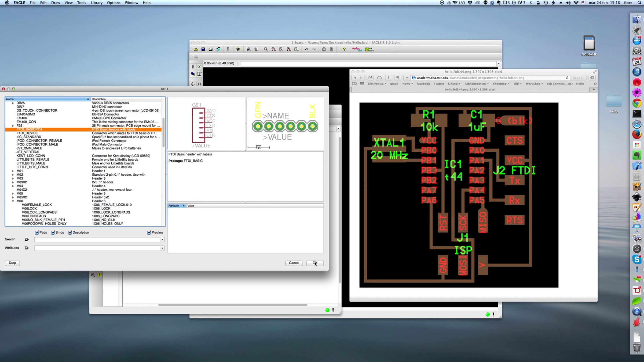
Task: Run the Script (SCR) toolbar icon
Action: click(x=248, y=49)
